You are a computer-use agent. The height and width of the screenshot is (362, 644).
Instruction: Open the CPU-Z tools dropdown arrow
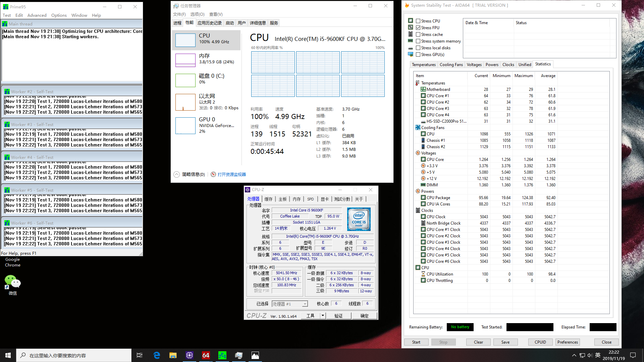(x=323, y=316)
